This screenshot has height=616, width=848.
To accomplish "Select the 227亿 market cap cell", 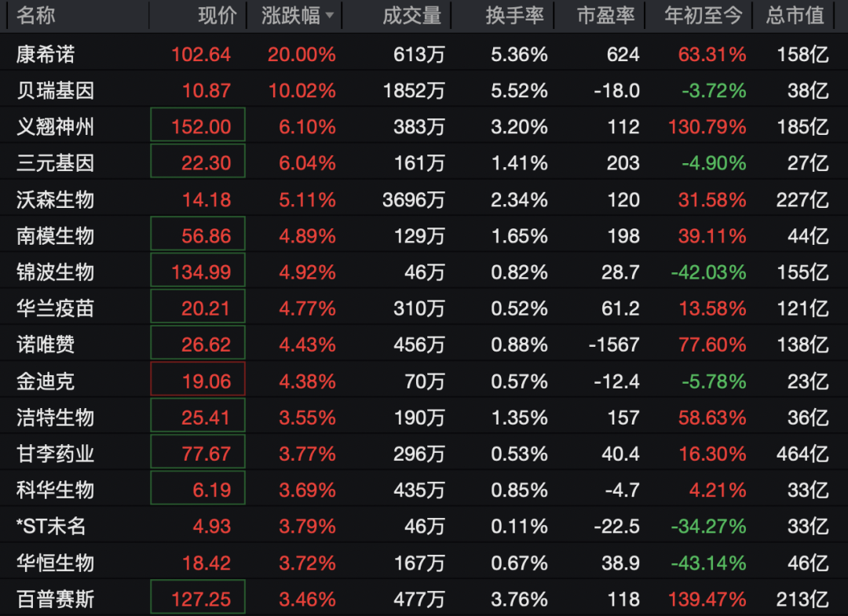I will pos(802,199).
